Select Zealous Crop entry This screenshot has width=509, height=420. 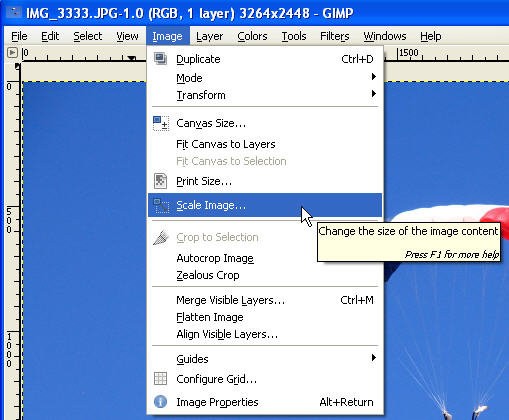pyautogui.click(x=265, y=275)
